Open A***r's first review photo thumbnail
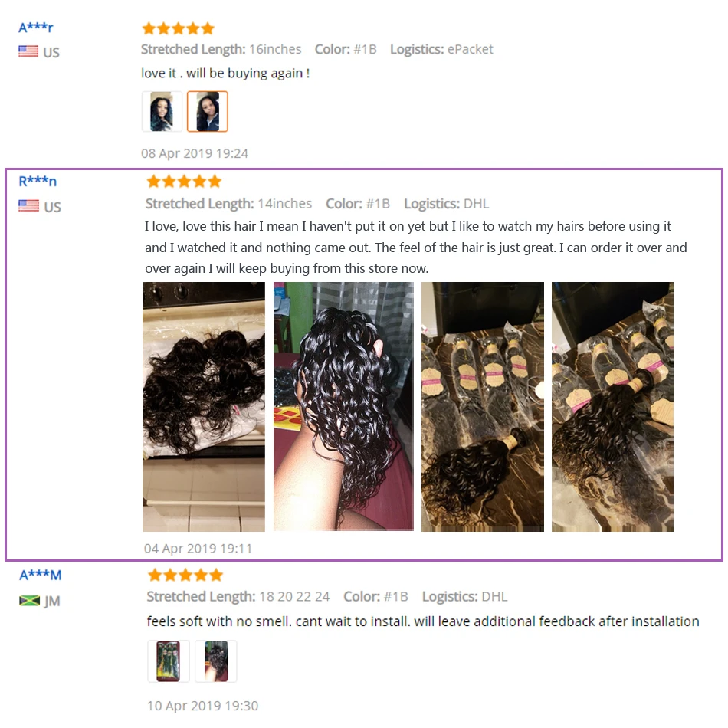728x728 pixels. pyautogui.click(x=162, y=111)
